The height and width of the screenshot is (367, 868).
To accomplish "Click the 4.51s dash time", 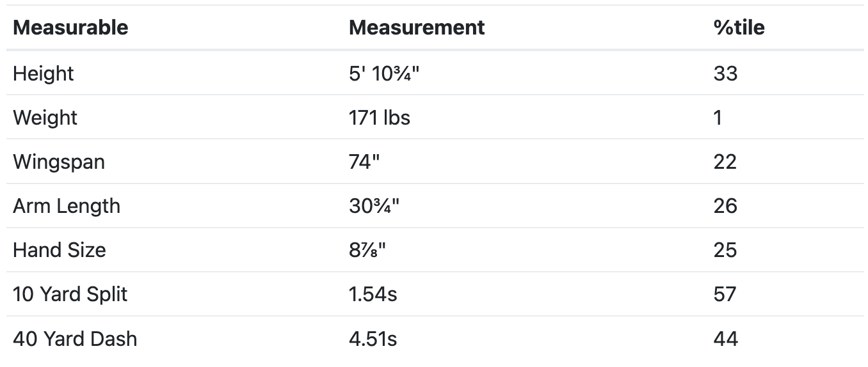I will (373, 338).
